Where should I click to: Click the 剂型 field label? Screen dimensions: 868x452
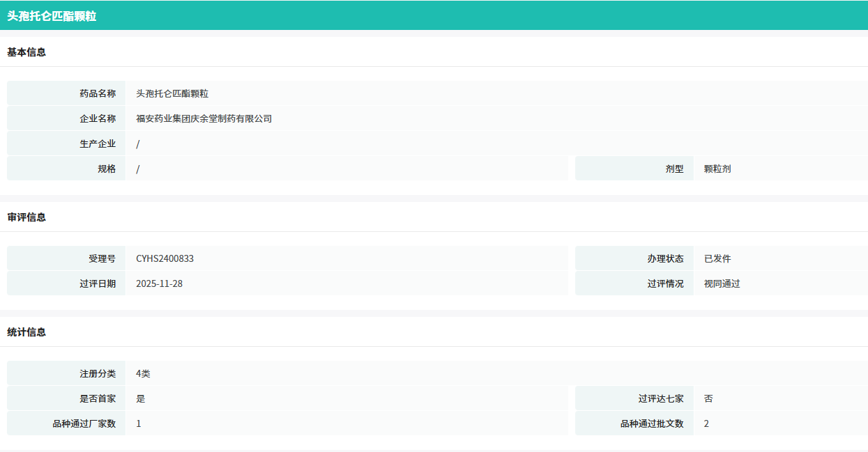point(675,169)
